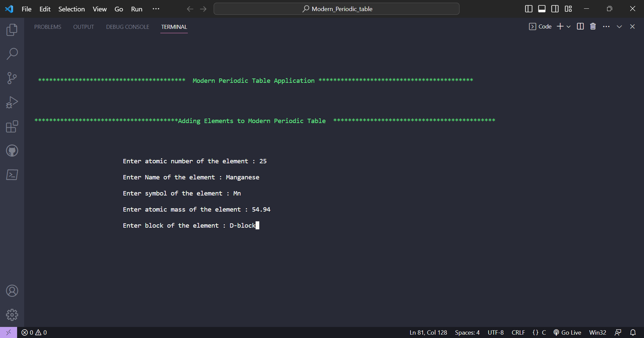Viewport: 644px width, 338px height.
Task: Kill the active terminal with trash icon
Action: (x=593, y=26)
